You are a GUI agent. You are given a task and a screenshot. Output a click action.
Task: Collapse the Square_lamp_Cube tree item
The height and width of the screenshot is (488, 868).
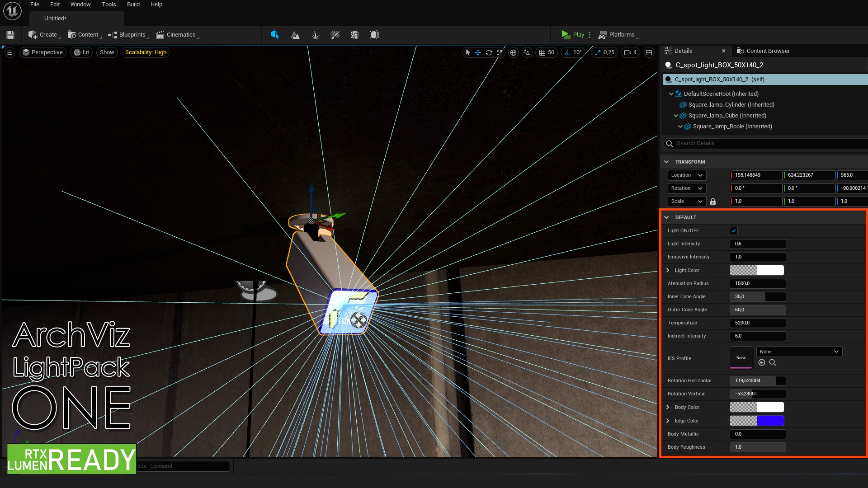coord(676,116)
